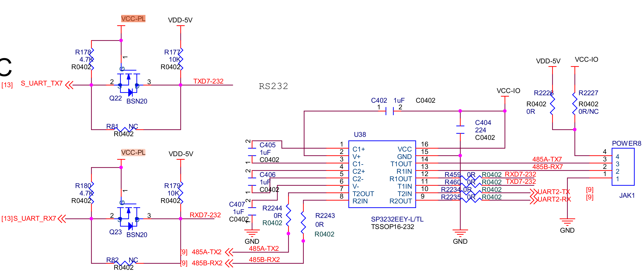The image size is (644, 274).
Task: Click the TXD7-232 net label beside Q22
Action: pos(208,82)
